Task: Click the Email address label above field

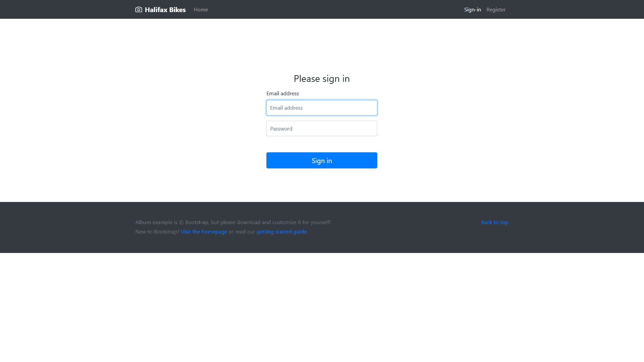Action: point(283,94)
